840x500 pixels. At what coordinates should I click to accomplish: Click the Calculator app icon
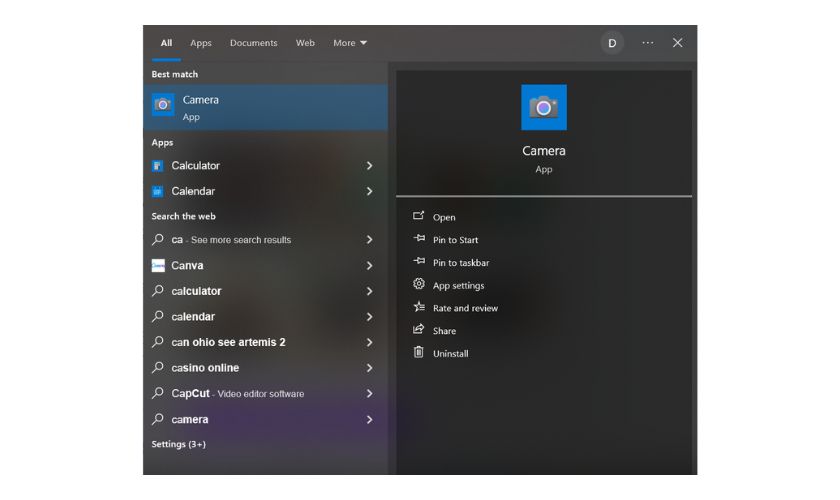coord(158,166)
